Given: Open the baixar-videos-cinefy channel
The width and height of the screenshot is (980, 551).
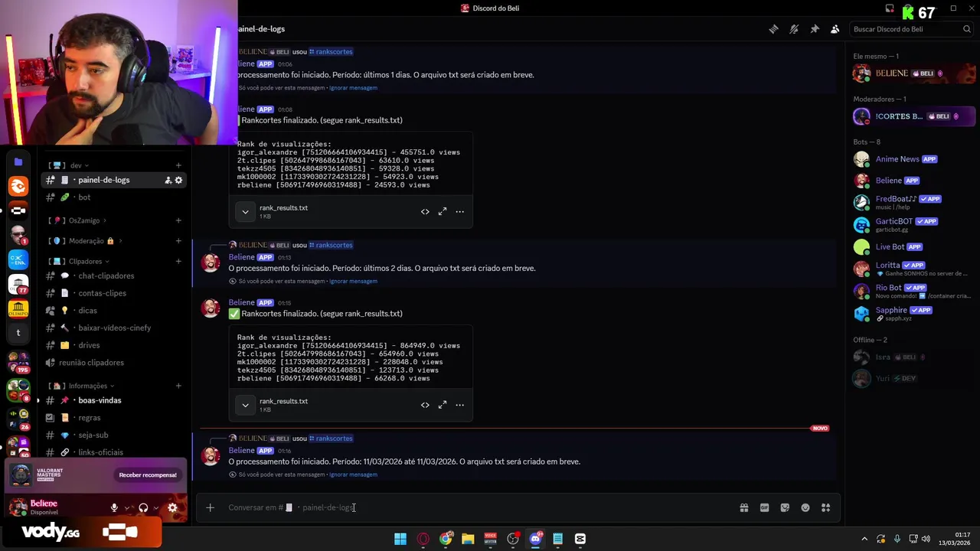Looking at the screenshot, I should click(x=115, y=328).
